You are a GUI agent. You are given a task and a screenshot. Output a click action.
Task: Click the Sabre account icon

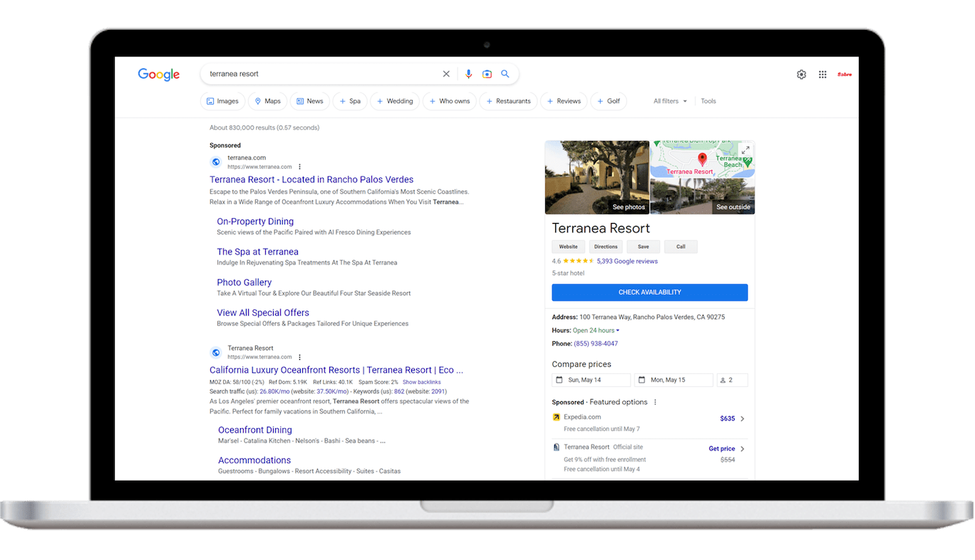point(845,74)
